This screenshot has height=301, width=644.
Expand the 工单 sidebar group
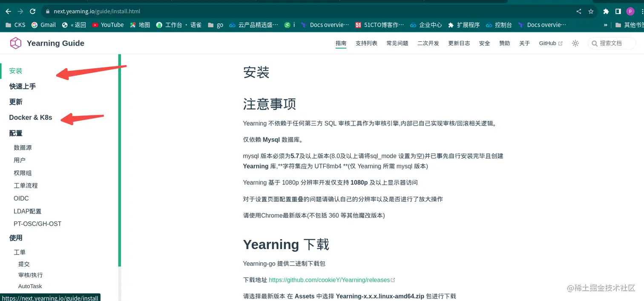coord(20,252)
